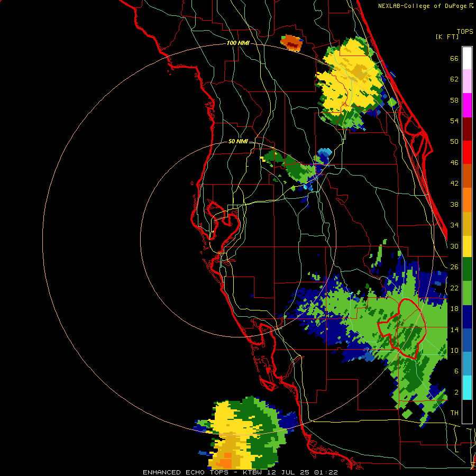
Task: Select the cyan swatch near 10 on the legend
Action: click(x=467, y=388)
